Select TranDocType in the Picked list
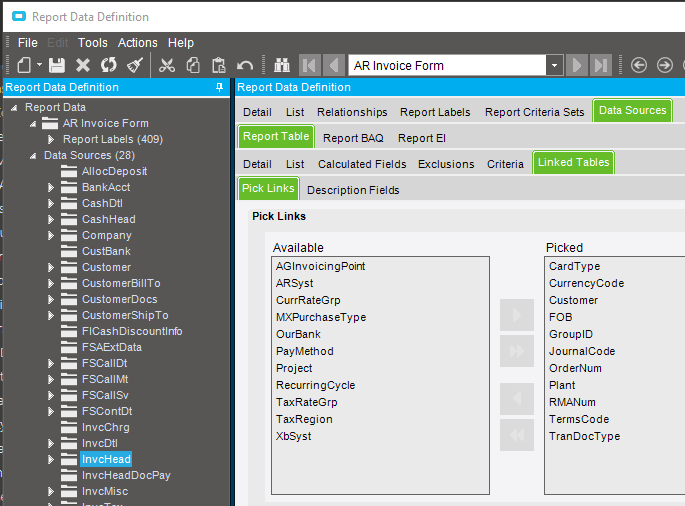685x506 pixels. (584, 437)
